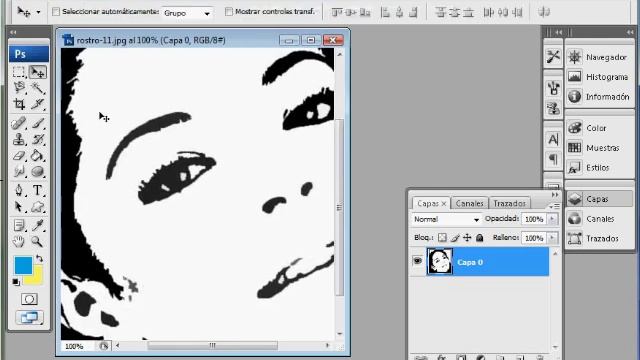Click the Trazados button in the dock
Viewport: 640px width, 360px height.
(x=599, y=238)
